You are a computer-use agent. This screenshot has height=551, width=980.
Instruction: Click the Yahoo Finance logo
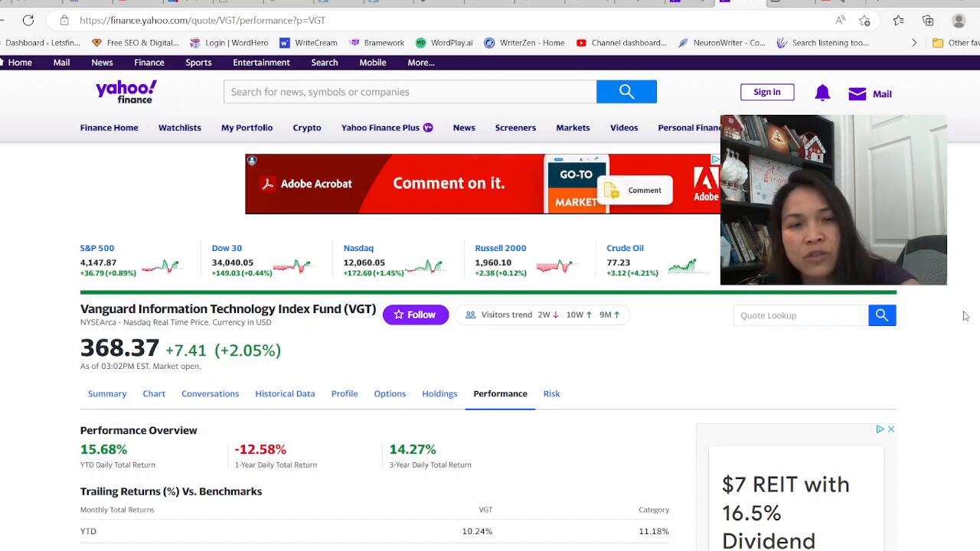click(x=126, y=92)
